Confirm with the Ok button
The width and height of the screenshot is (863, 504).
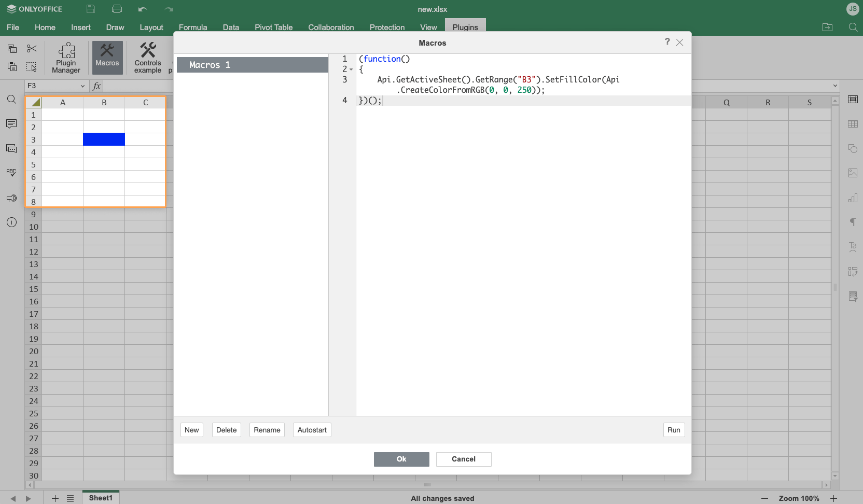point(401,459)
